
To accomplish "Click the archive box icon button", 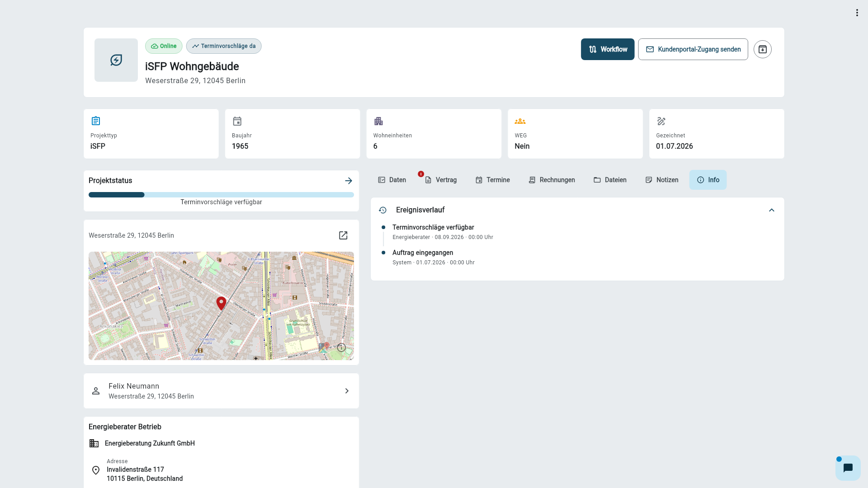I will click(x=762, y=49).
